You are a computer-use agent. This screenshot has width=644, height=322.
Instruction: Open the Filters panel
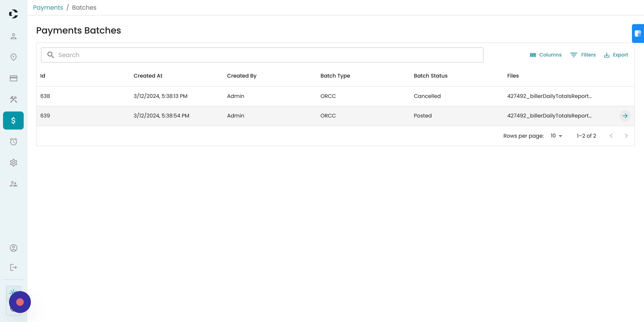point(583,55)
